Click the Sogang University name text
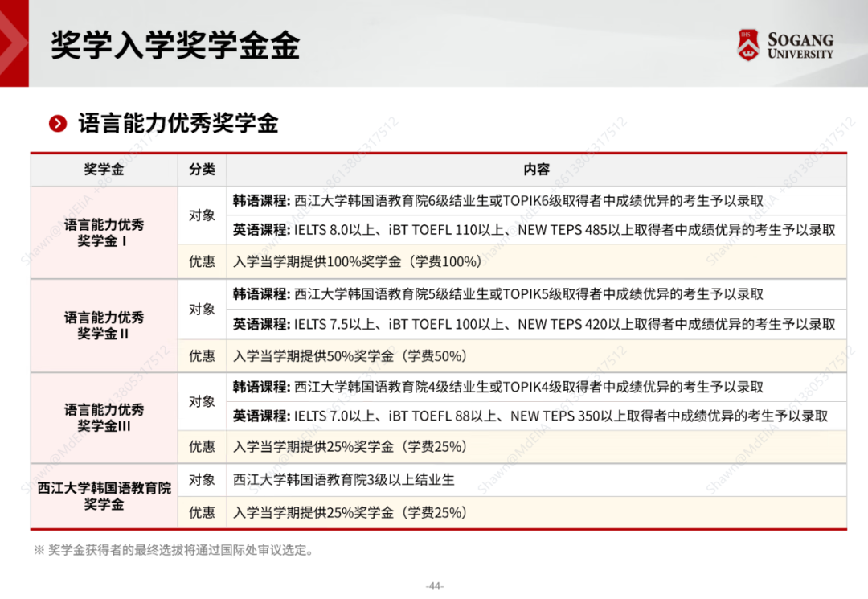 (x=800, y=46)
